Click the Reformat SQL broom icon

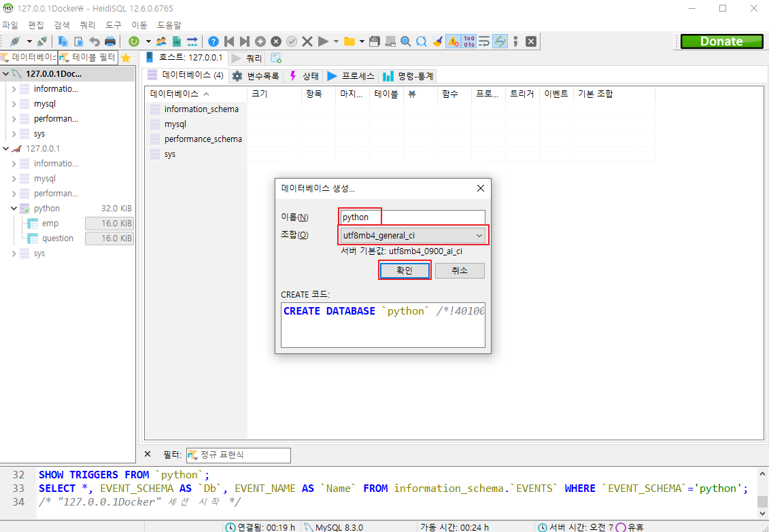click(437, 41)
